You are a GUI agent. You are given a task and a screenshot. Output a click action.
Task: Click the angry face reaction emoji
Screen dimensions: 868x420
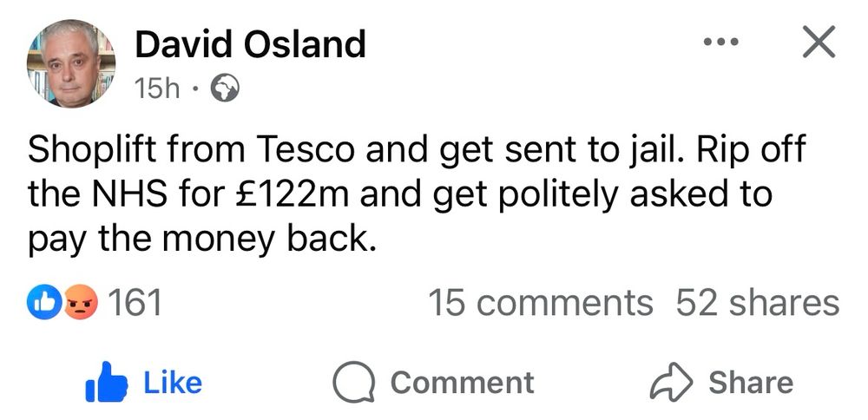(x=80, y=303)
